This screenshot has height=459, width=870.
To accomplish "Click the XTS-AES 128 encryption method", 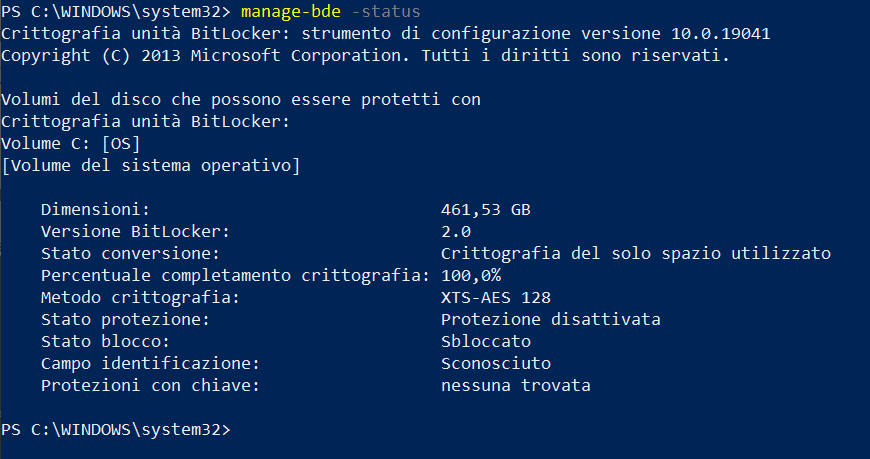I will 495,297.
